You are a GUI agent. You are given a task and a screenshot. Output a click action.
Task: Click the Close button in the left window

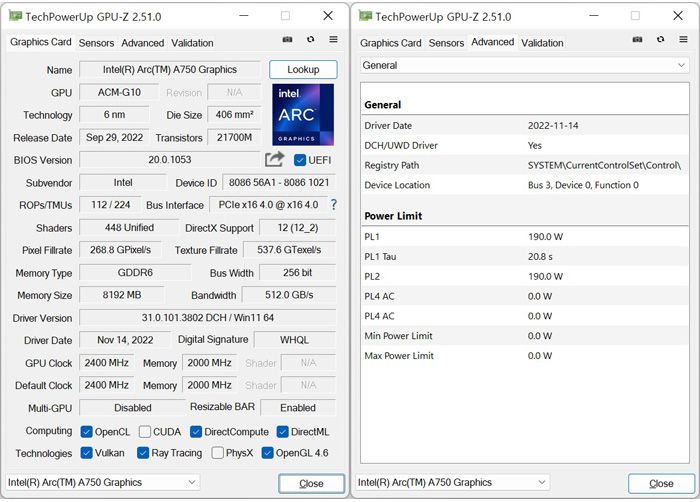point(311,483)
